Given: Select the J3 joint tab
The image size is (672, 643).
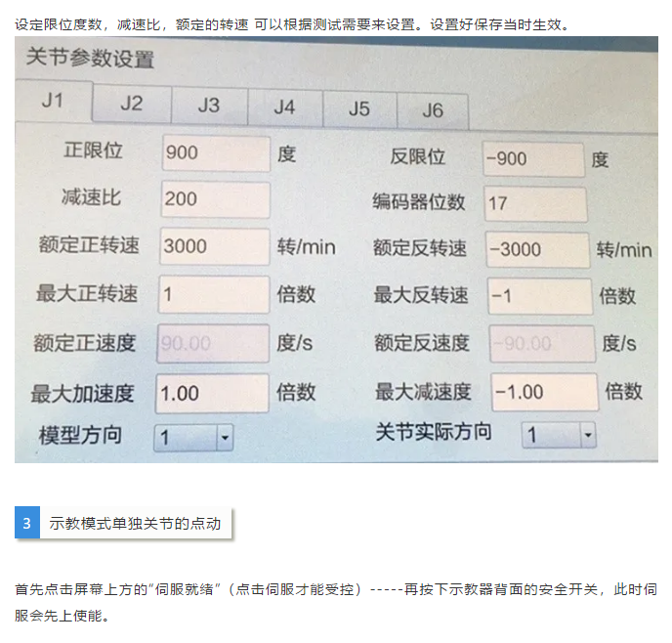Looking at the screenshot, I should click(x=208, y=106).
